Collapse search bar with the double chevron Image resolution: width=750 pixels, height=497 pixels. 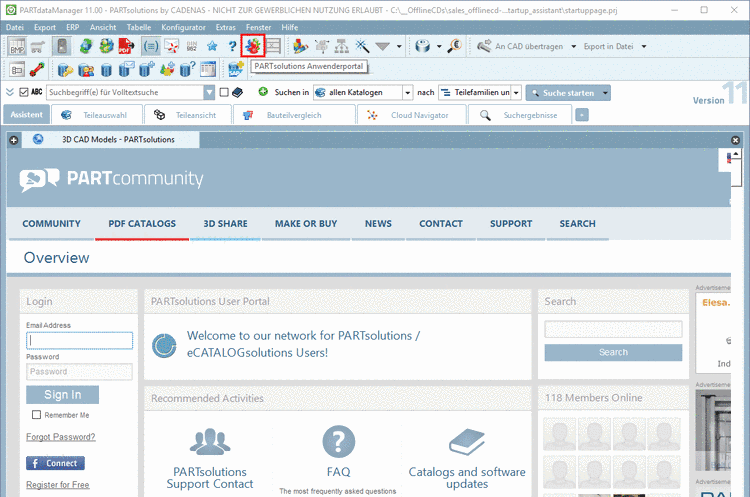(x=10, y=92)
